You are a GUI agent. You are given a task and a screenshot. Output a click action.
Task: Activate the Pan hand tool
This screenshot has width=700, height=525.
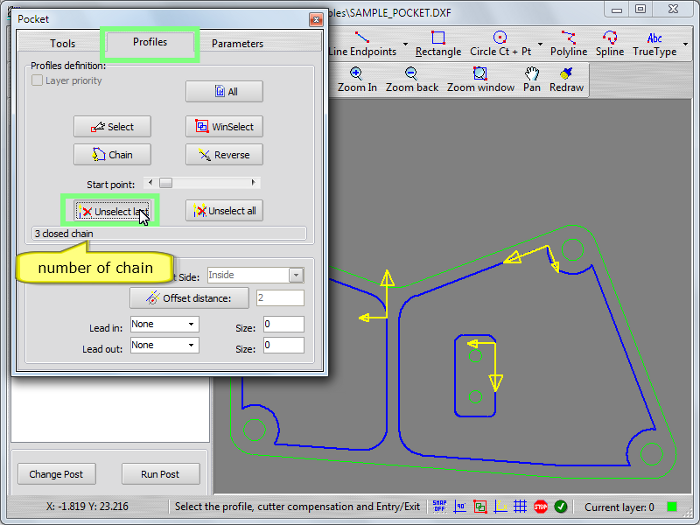pos(532,80)
